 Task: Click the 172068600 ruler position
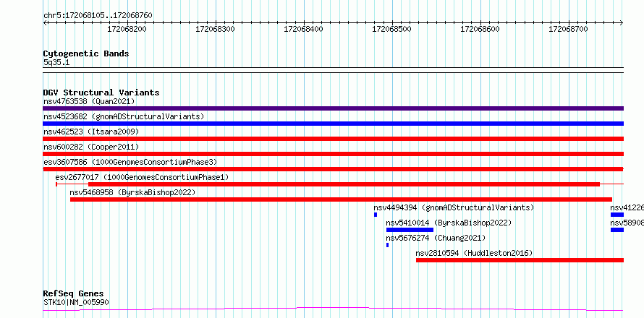(480, 29)
